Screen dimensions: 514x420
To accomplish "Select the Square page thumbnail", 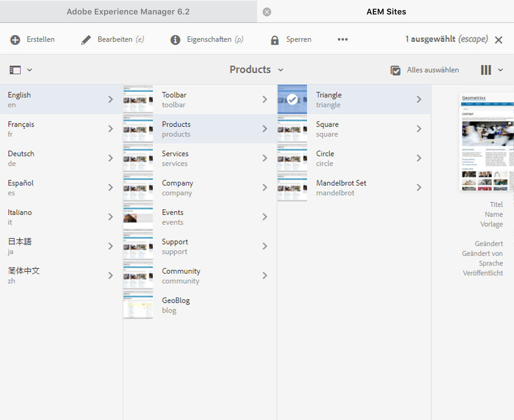I will tap(292, 129).
